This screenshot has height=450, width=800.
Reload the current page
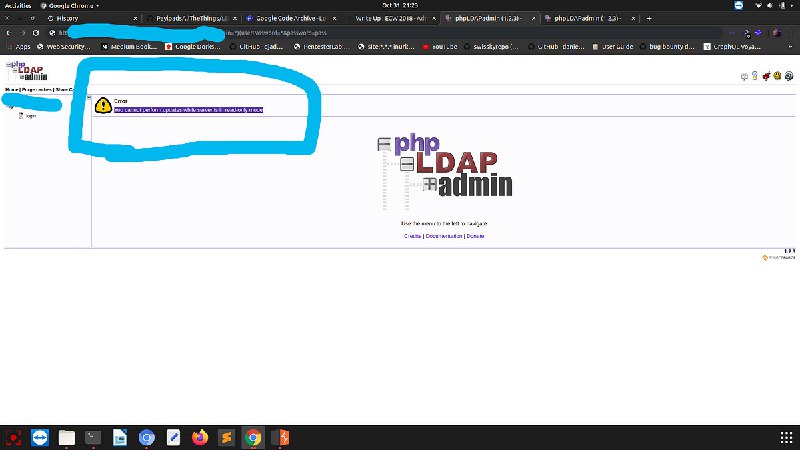point(36,33)
